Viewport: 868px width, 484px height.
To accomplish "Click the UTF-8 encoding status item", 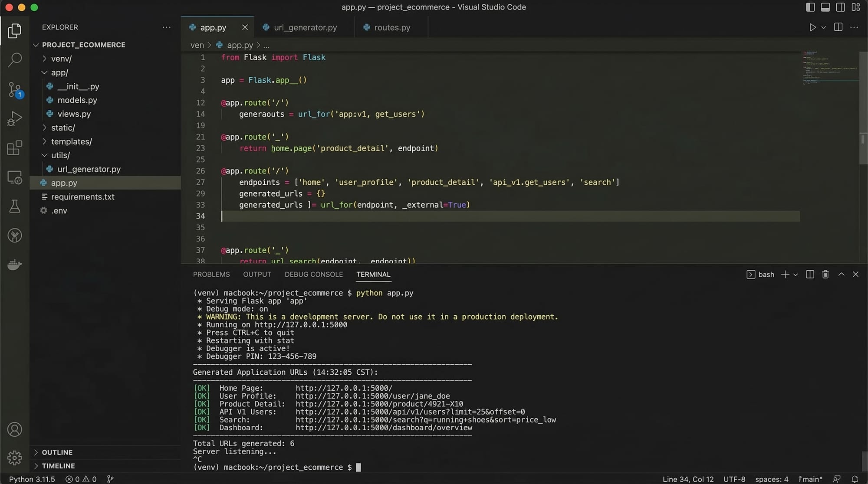I will [x=734, y=479].
